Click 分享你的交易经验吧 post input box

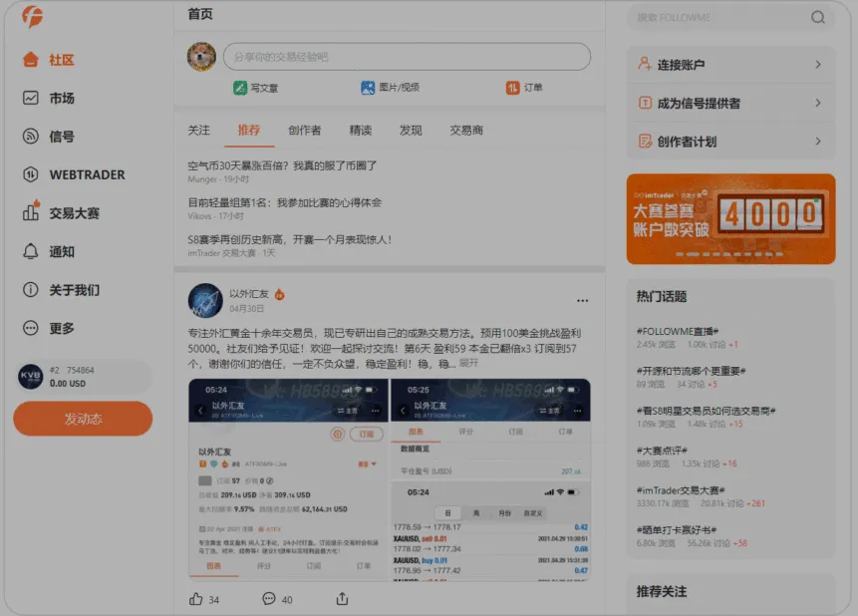click(407, 57)
